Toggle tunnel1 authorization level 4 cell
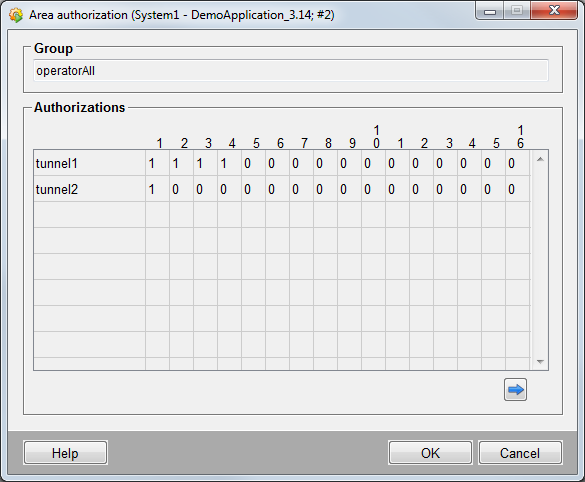585x482 pixels. click(x=229, y=163)
